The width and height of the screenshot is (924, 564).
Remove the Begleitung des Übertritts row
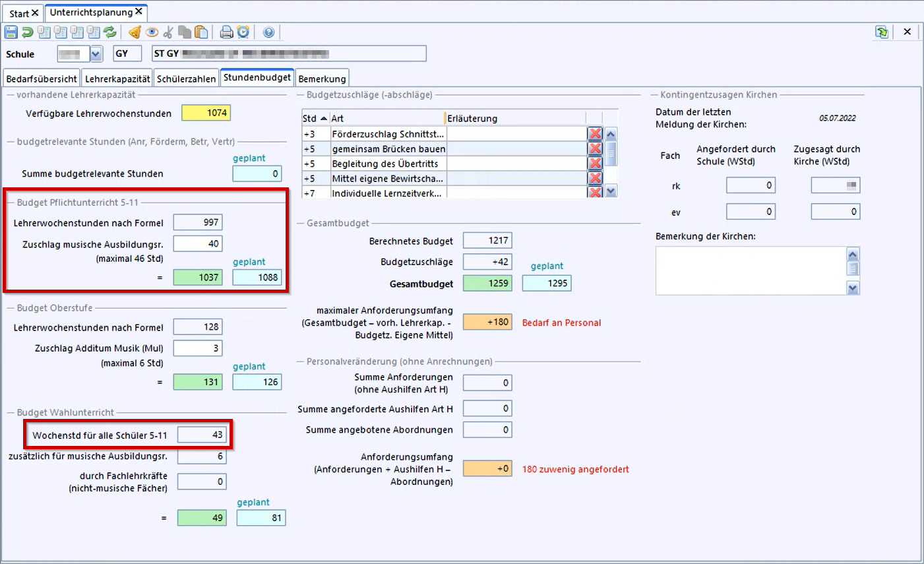(595, 164)
